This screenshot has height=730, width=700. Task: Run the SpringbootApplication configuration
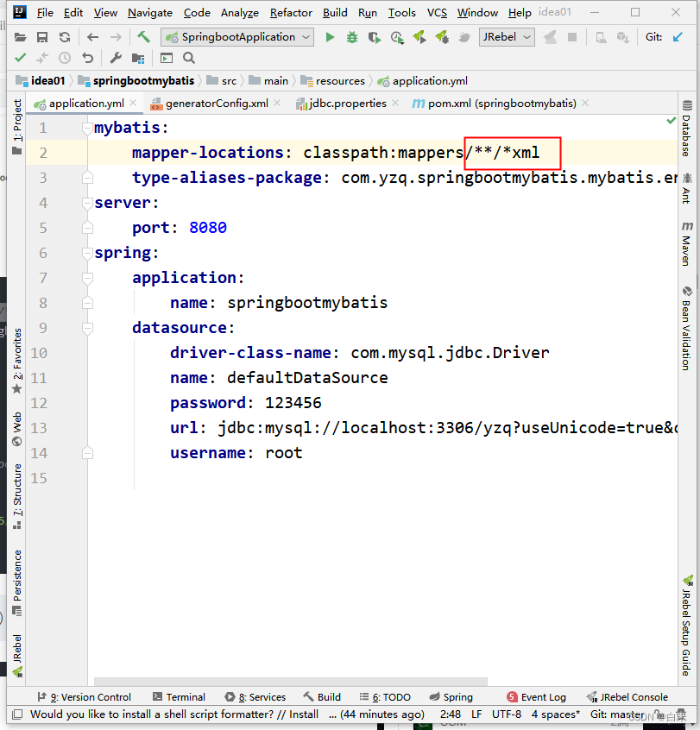point(331,38)
